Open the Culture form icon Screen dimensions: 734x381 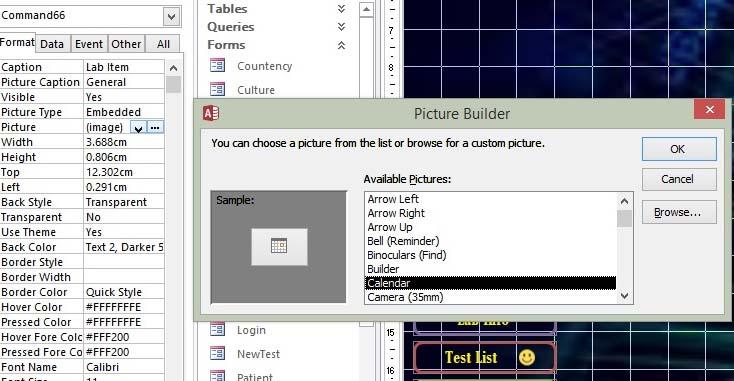click(218, 89)
